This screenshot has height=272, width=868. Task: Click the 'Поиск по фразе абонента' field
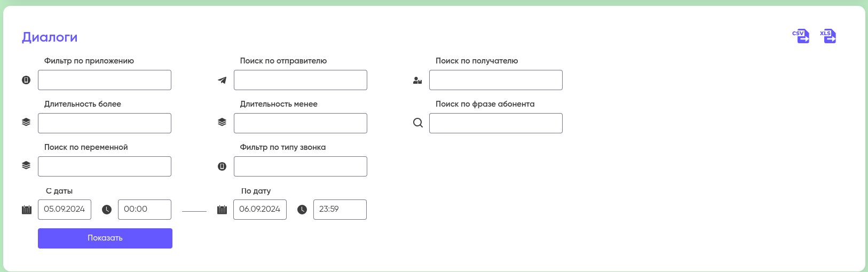(x=495, y=123)
